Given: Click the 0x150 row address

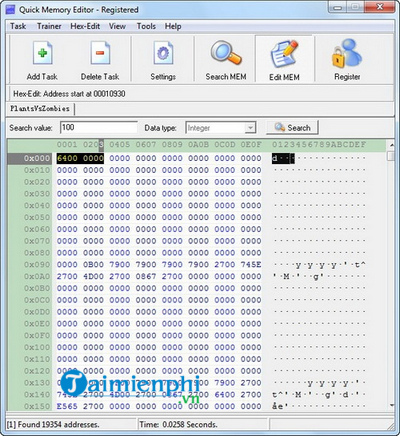Looking at the screenshot, I should coord(37,406).
